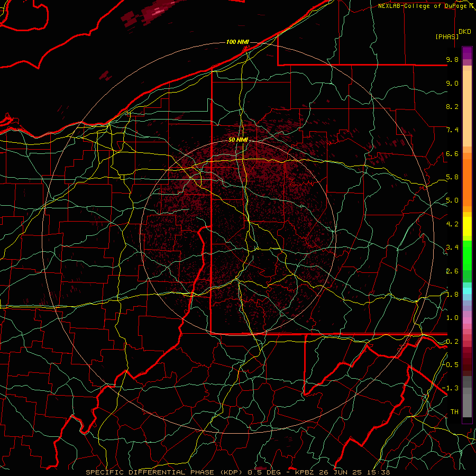Select the -1.3 scale value
The width and height of the screenshot is (476, 476).
[451, 388]
